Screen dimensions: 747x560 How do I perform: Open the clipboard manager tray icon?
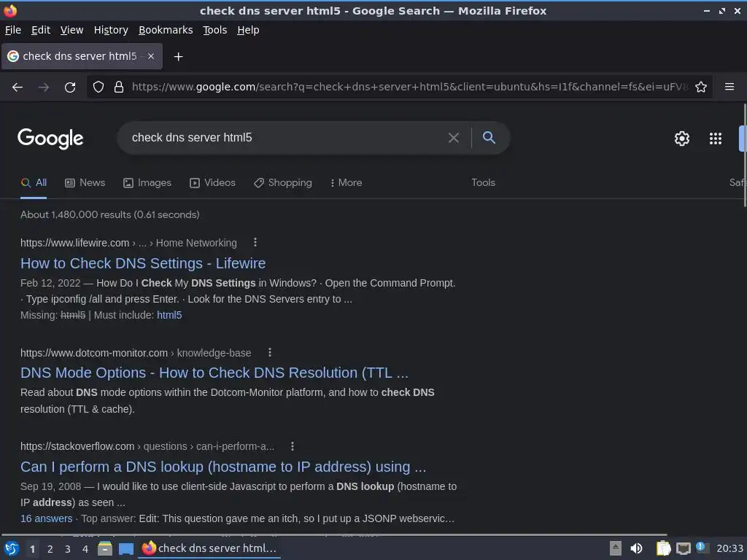coord(663,548)
